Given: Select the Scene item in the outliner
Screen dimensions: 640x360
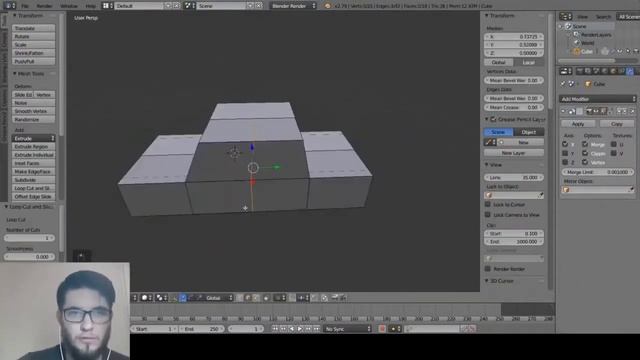Looking at the screenshot, I should [x=579, y=26].
